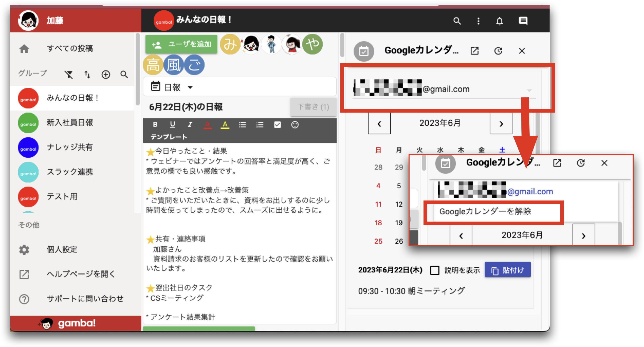Toggle italic formatting in editor toolbar
The width and height of the screenshot is (644, 347).
tap(190, 125)
